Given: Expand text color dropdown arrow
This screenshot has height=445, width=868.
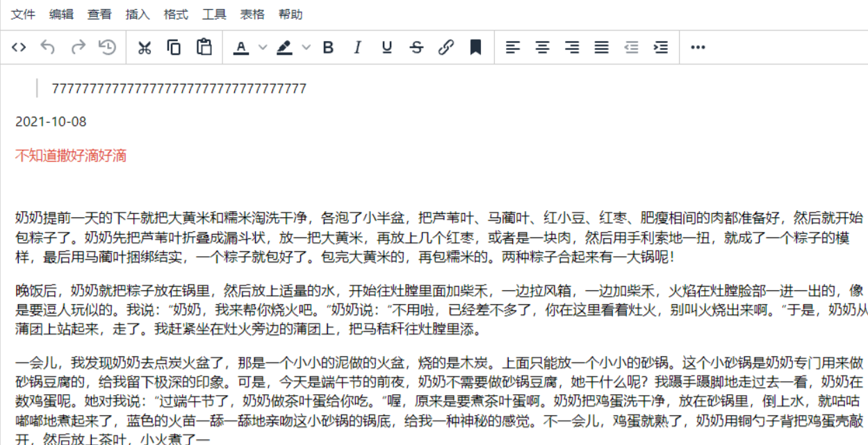Looking at the screenshot, I should click(x=263, y=47).
